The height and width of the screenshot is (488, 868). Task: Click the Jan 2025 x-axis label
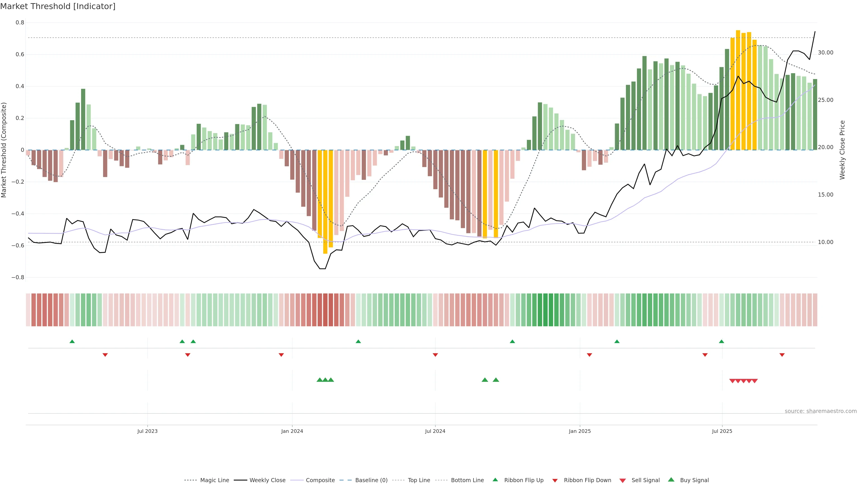[x=580, y=431]
